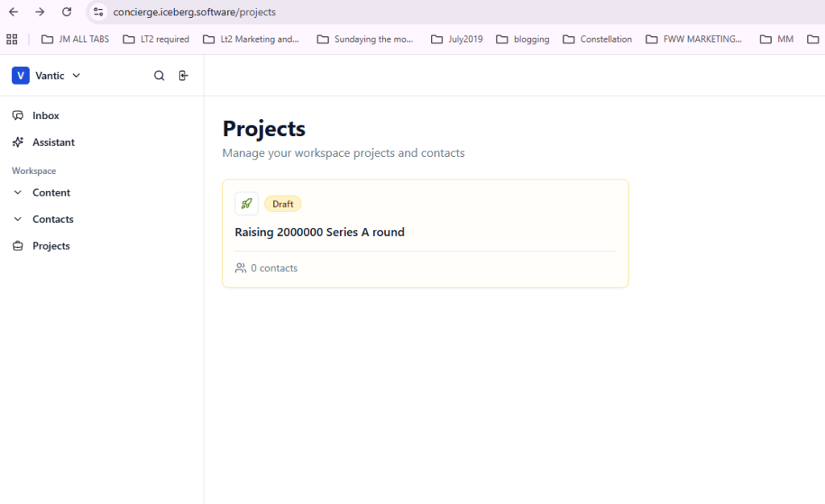Viewport: 825px width, 504px height.
Task: Click the blue Vantic workspace logo
Action: point(21,76)
